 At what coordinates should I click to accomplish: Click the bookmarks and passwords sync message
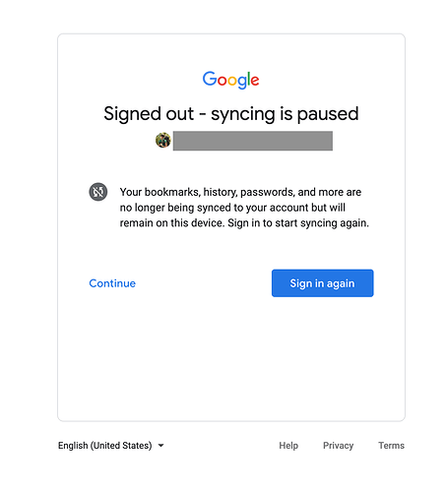point(244,208)
